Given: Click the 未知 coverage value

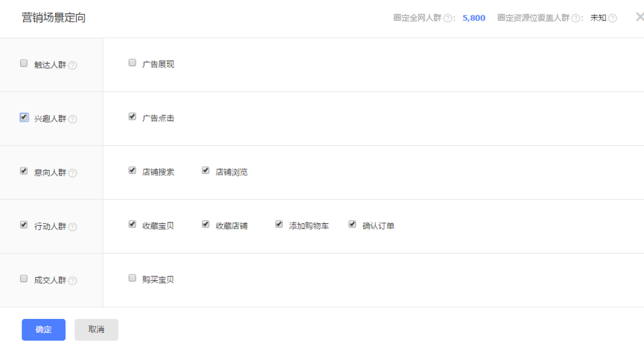Looking at the screenshot, I should 598,18.
